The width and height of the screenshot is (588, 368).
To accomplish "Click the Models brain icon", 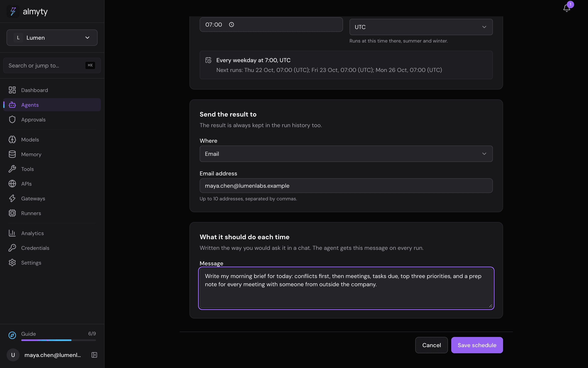I will point(12,139).
